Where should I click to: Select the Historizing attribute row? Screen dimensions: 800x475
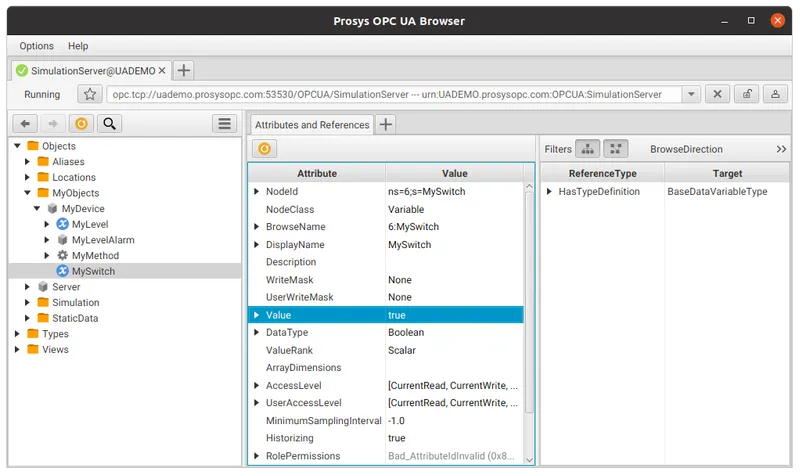click(x=386, y=438)
